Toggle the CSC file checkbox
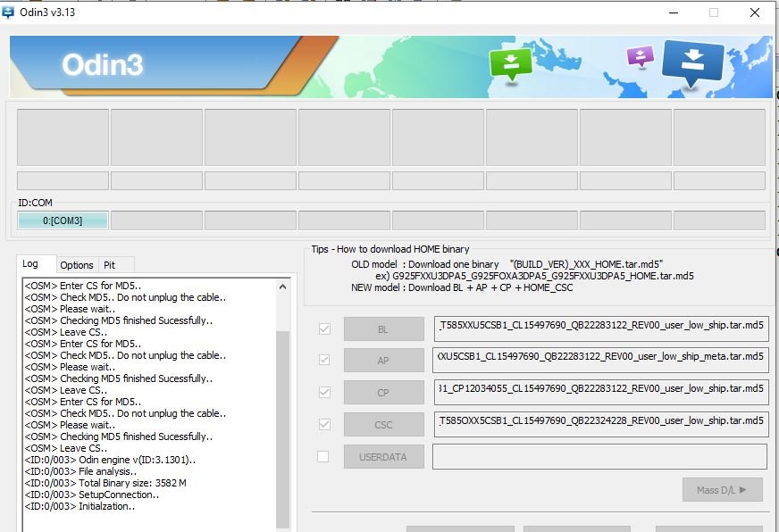 tap(324, 424)
